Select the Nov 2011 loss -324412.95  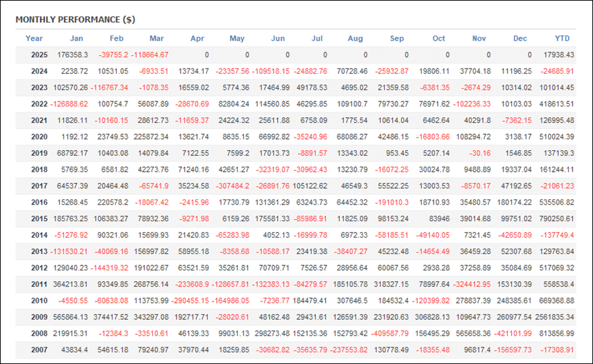(467, 284)
